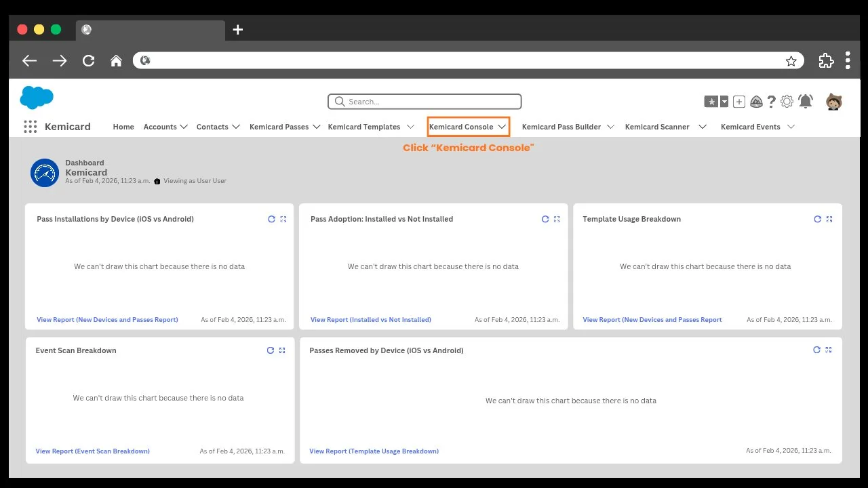868x488 pixels.
Task: View Report link in Pass Installations card
Action: click(x=107, y=320)
